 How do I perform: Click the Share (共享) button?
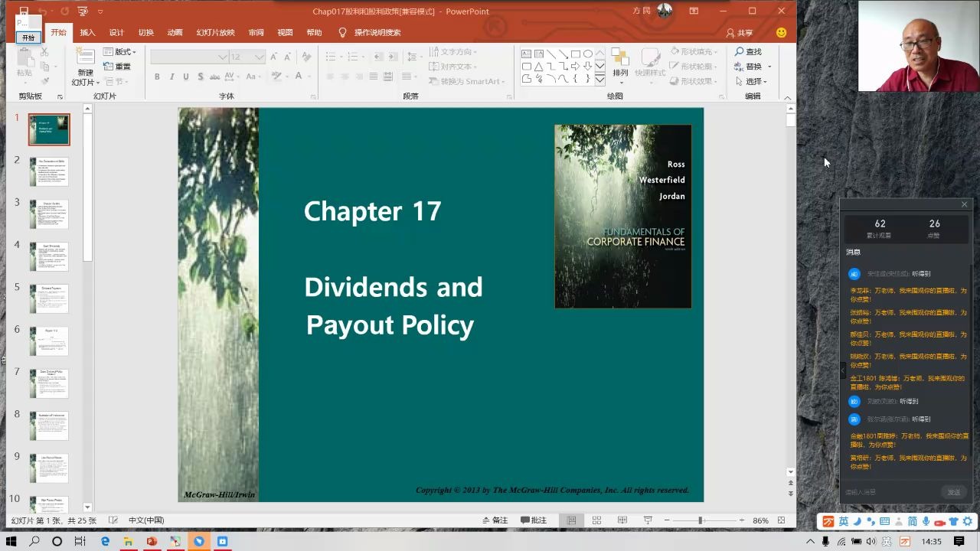740,33
